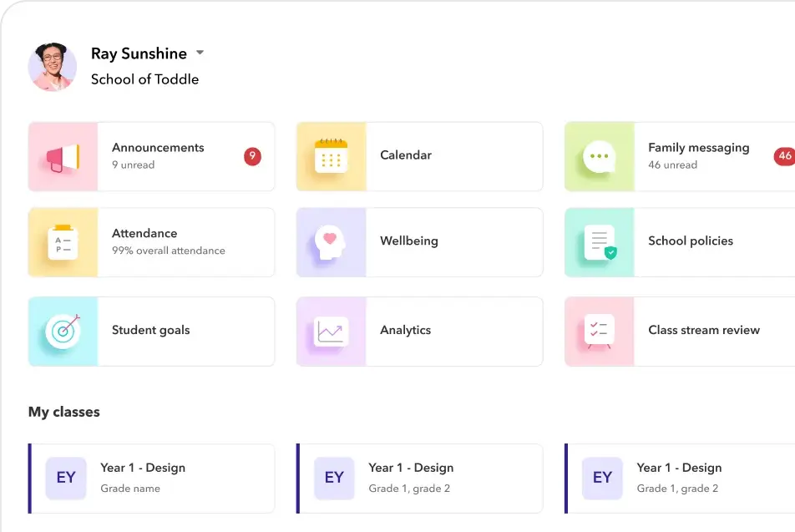
Task: Open the Family messaging chat bubble icon
Action: 599,156
